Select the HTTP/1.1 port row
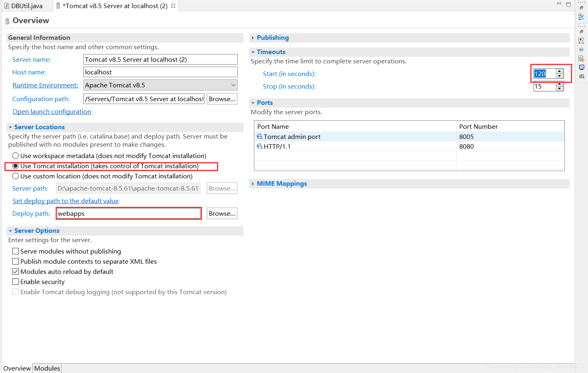Viewport: 588px width, 373px height. [x=409, y=146]
